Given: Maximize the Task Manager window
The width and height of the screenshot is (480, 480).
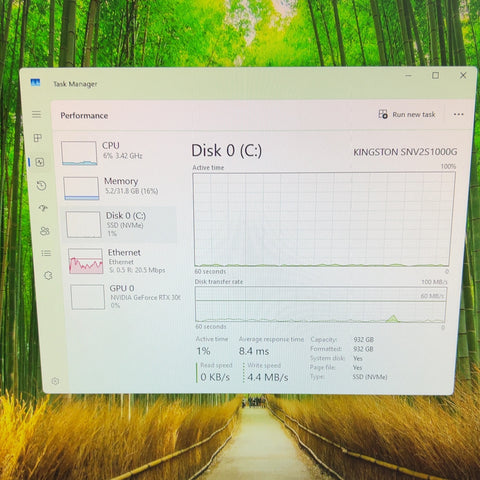Looking at the screenshot, I should [435, 76].
